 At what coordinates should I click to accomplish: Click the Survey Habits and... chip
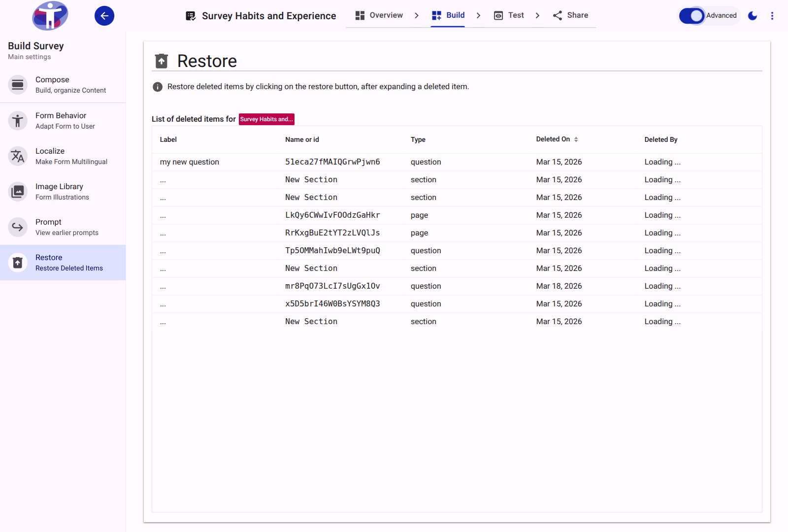[x=266, y=119]
